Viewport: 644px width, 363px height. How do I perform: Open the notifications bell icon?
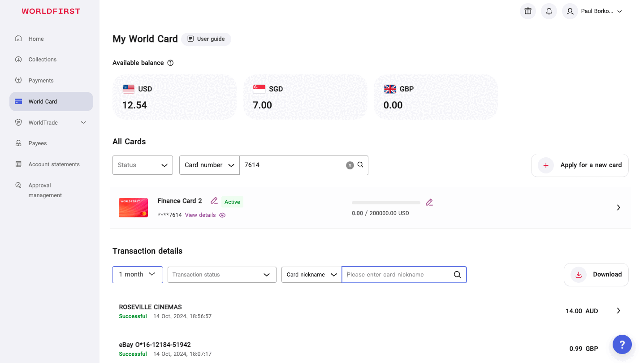coord(549,11)
